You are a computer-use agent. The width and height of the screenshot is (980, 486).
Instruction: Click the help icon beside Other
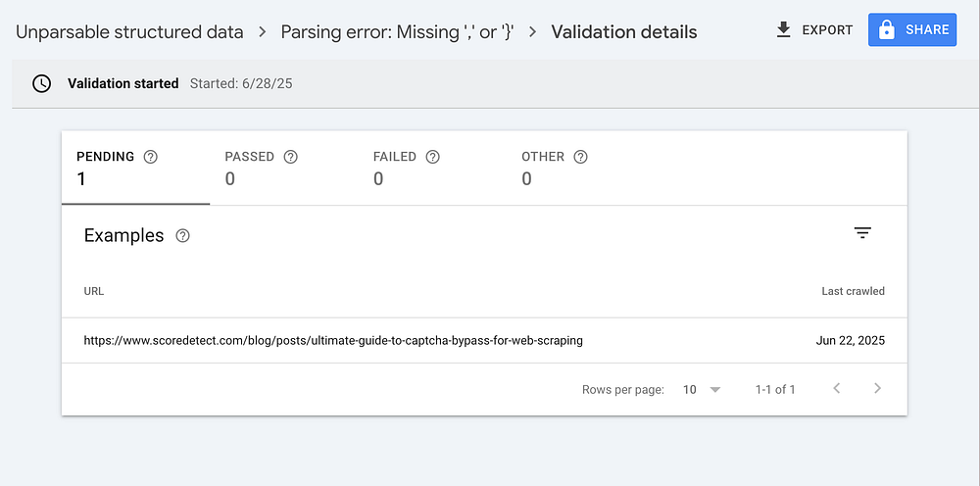580,157
